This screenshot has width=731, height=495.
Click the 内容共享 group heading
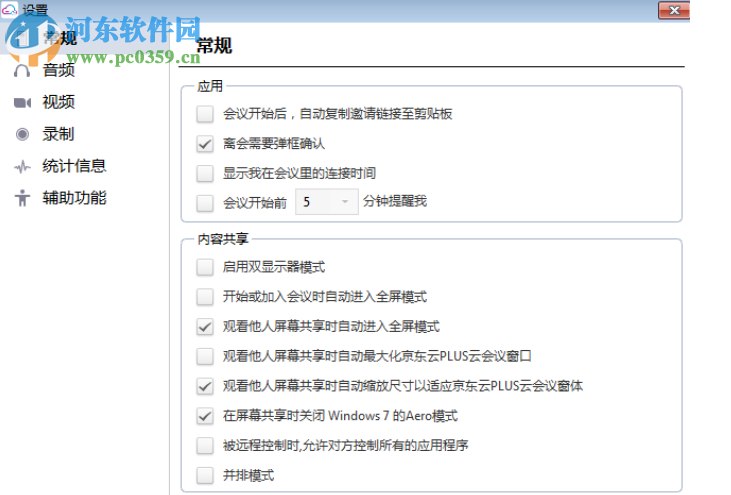pos(223,239)
